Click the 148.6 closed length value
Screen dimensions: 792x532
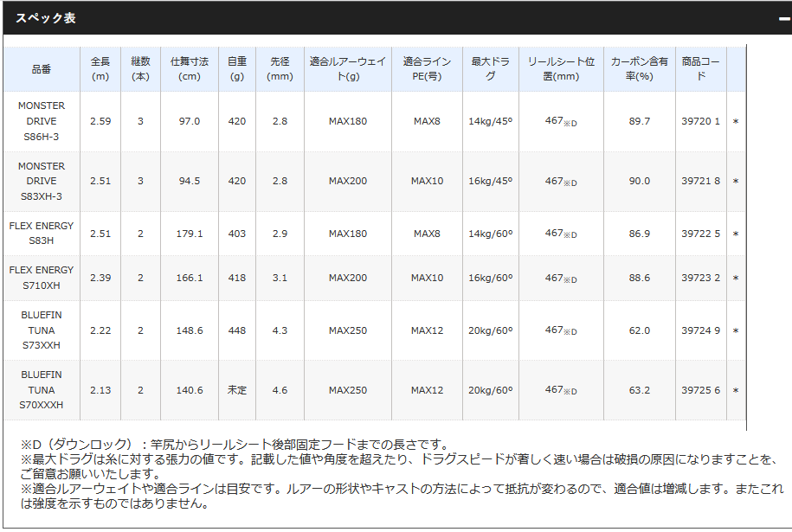pyautogui.click(x=190, y=330)
